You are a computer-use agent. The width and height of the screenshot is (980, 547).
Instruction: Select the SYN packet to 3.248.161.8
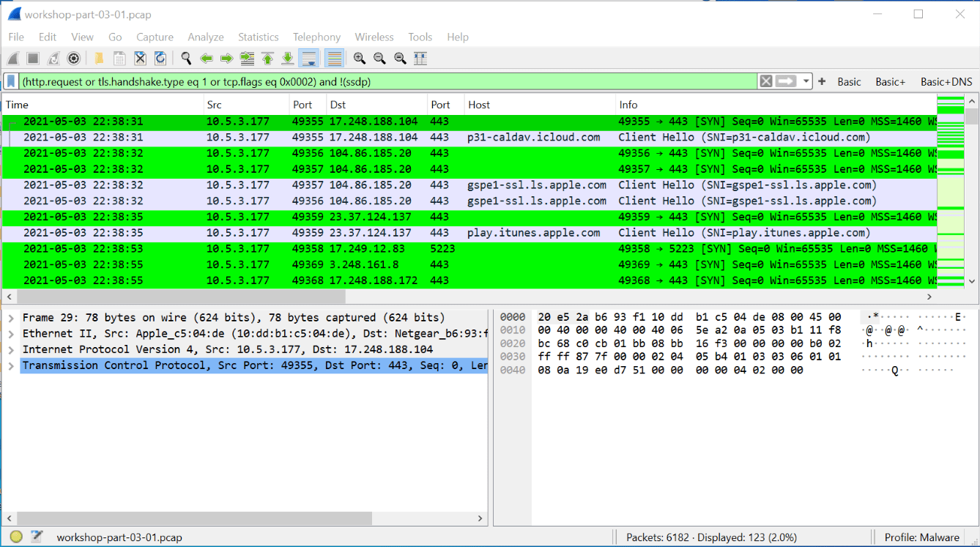pyautogui.click(x=469, y=264)
